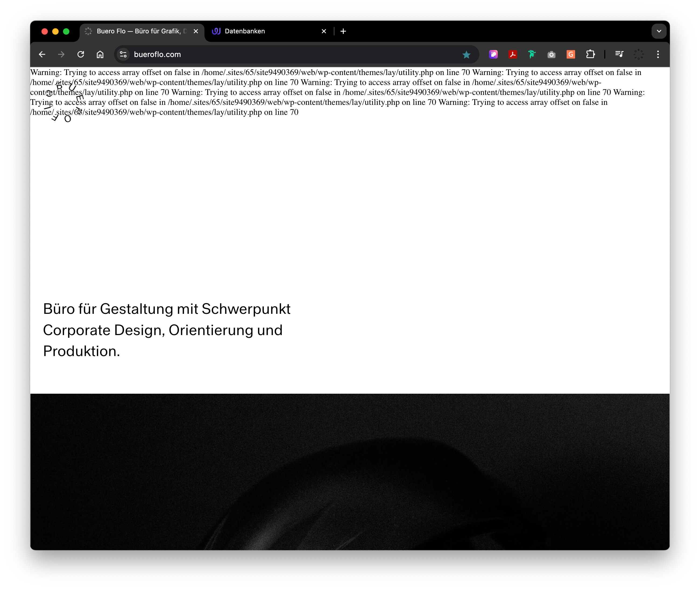The height and width of the screenshot is (590, 700).
Task: Go to the browser home page
Action: click(x=100, y=55)
